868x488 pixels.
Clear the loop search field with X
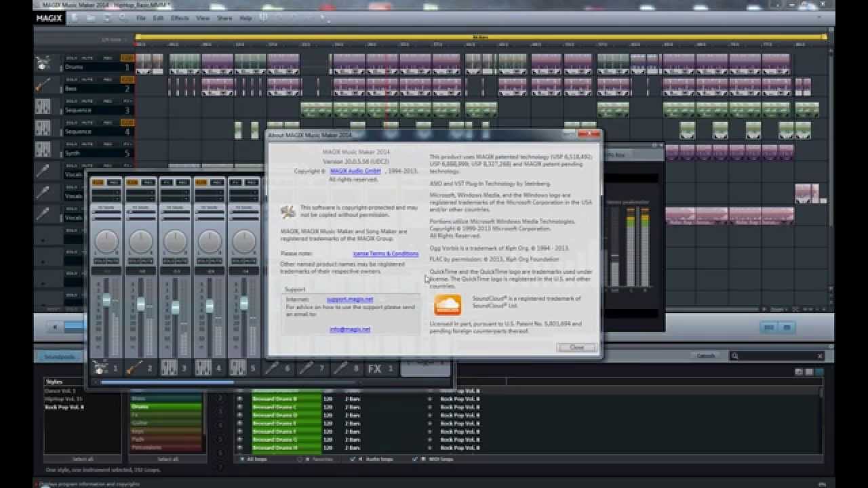pos(820,356)
